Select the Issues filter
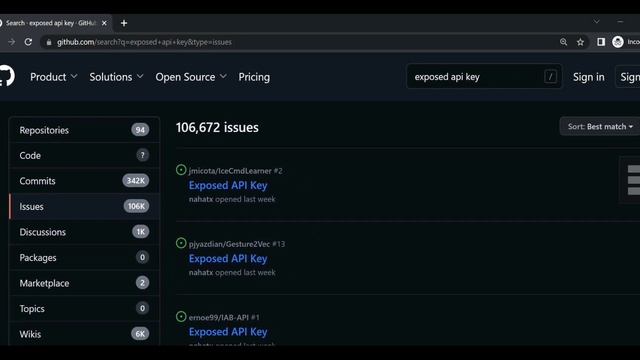The image size is (640, 360). coord(84,207)
